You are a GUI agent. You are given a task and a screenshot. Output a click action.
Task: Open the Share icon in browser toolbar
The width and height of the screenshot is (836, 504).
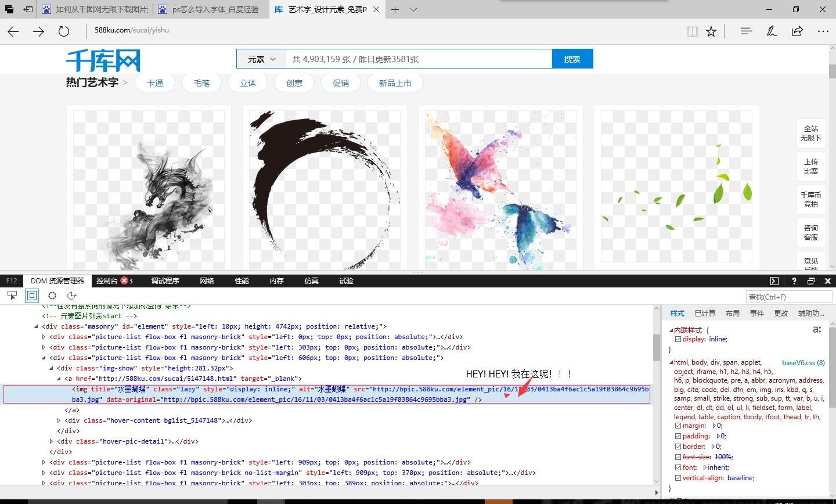click(x=797, y=31)
